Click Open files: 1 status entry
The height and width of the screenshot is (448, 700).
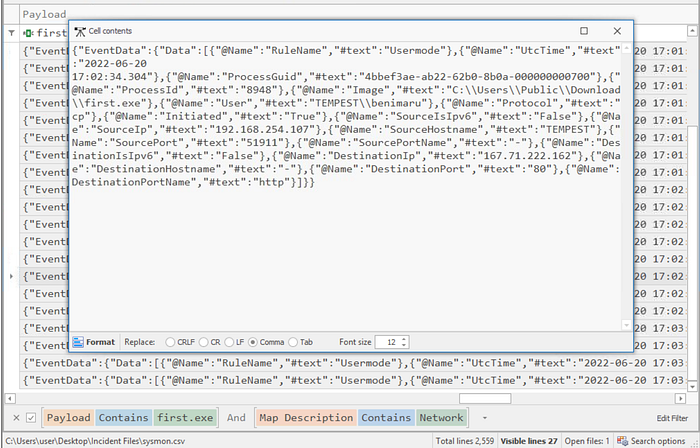(x=587, y=441)
